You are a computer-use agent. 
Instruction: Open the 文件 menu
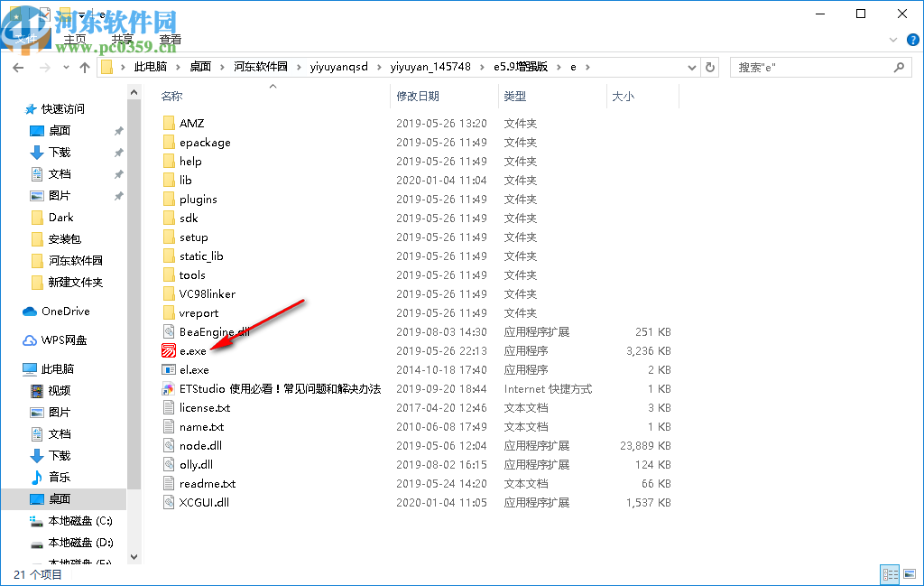27,39
